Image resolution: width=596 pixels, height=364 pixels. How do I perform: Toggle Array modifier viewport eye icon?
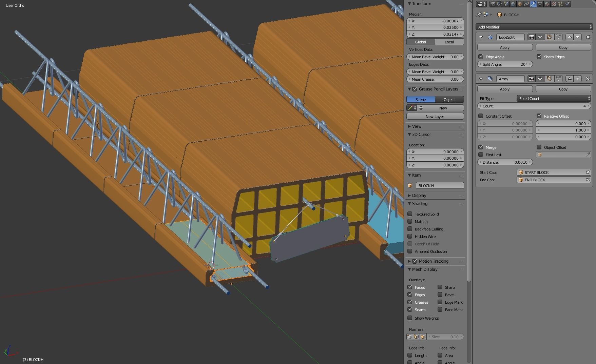(540, 79)
